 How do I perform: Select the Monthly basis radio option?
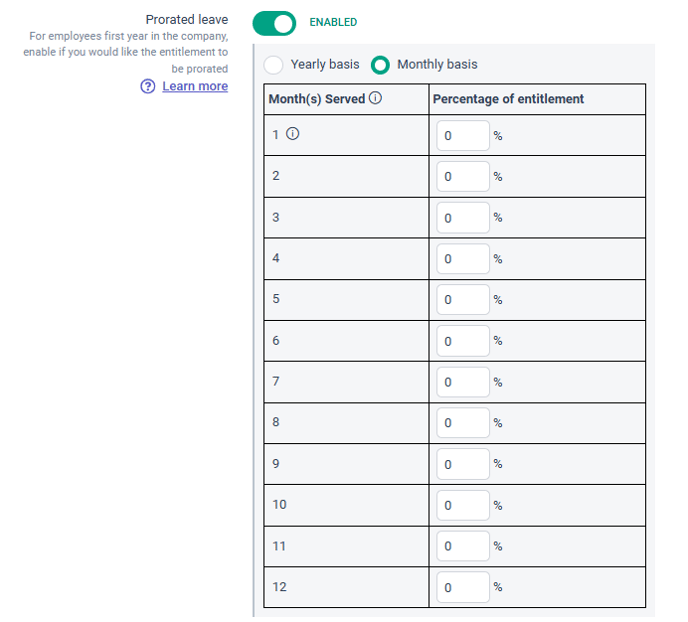pos(380,65)
